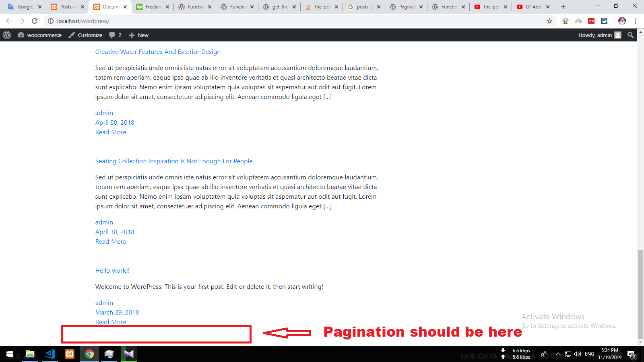Open Chrome's three-dot menu
Screen dimensions: 644x362
click(635, 21)
